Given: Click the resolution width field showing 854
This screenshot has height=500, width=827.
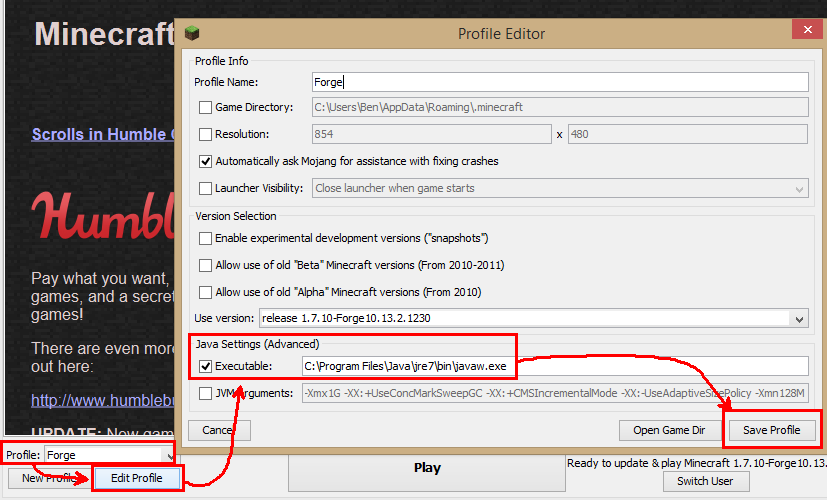Looking at the screenshot, I should click(432, 134).
